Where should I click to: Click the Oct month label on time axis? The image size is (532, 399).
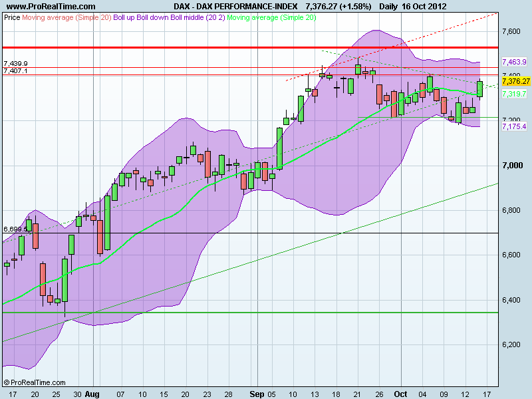coord(401,394)
